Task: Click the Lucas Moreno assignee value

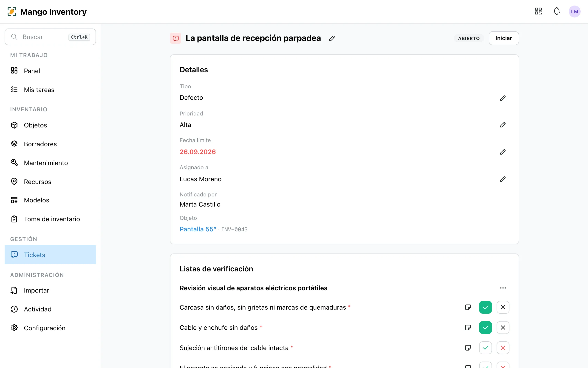Action: click(201, 179)
